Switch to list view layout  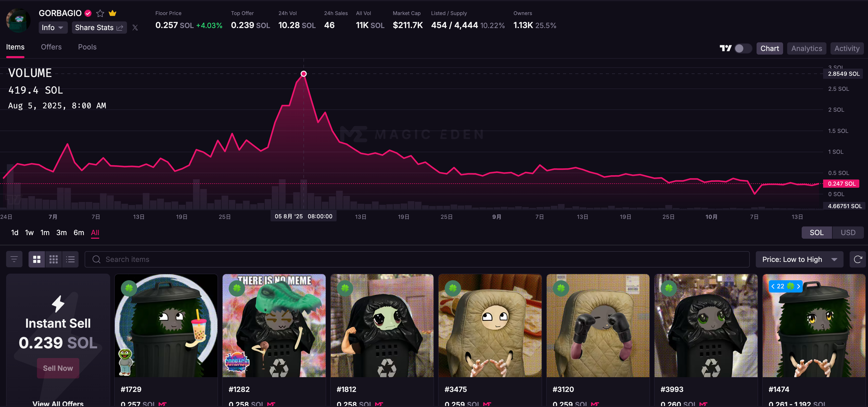70,259
